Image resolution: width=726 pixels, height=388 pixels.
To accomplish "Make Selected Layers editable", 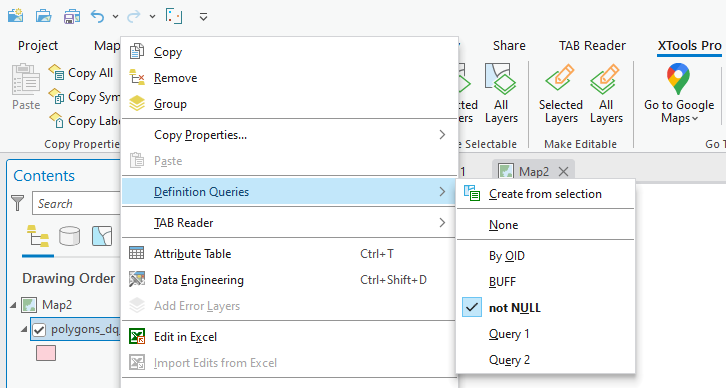I will (560, 94).
